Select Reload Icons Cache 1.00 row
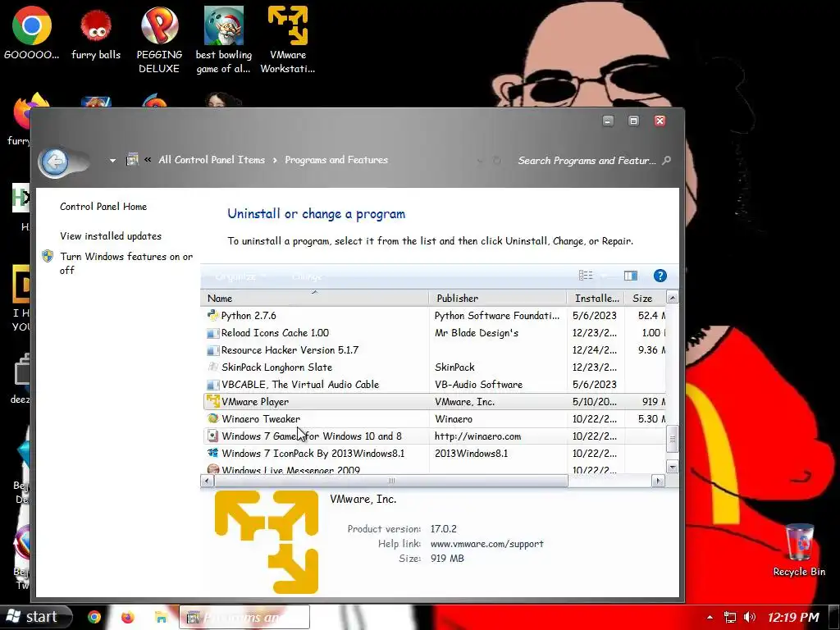 pyautogui.click(x=435, y=333)
